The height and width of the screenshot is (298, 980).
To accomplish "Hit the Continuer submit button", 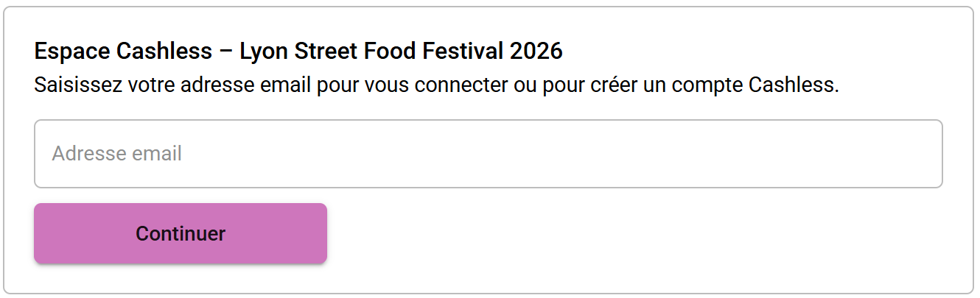I will pyautogui.click(x=181, y=233).
